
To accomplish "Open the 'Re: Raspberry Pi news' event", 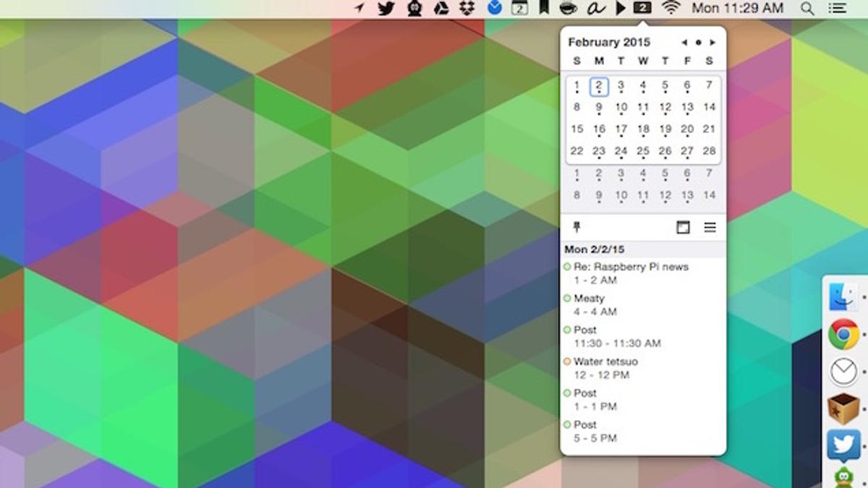I will click(x=631, y=267).
